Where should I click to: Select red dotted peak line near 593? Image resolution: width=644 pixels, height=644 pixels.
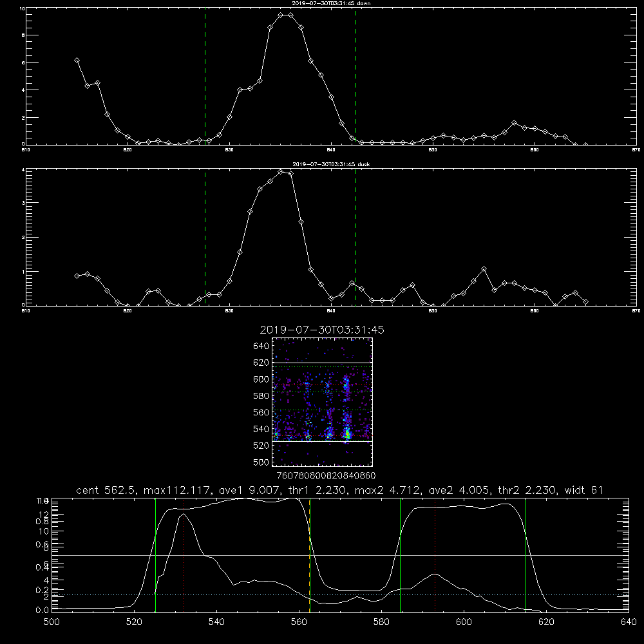point(435,555)
